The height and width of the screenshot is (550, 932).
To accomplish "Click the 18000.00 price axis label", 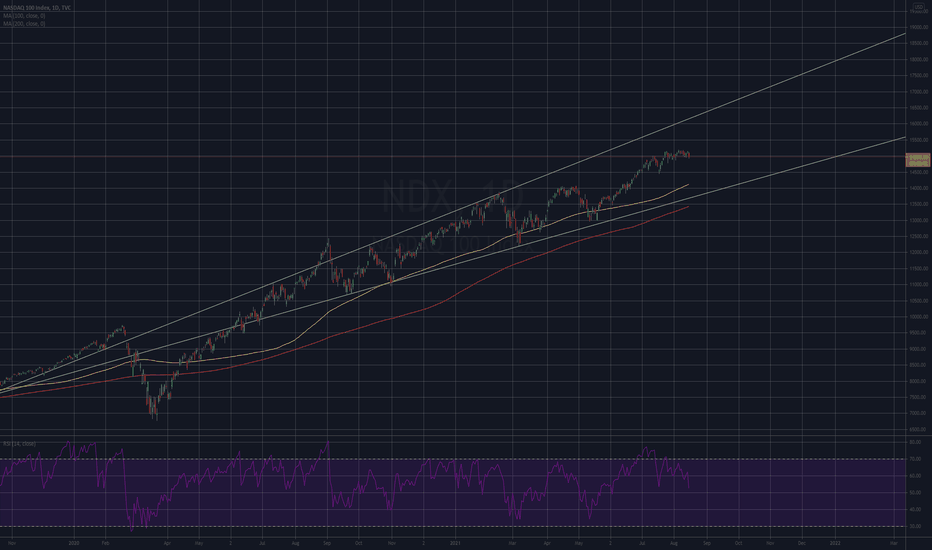I will 918,59.
